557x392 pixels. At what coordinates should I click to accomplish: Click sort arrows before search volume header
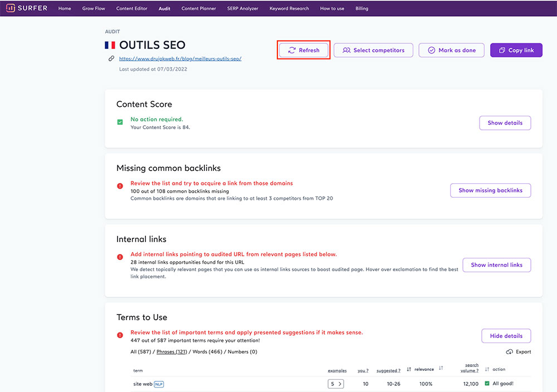[x=441, y=368]
